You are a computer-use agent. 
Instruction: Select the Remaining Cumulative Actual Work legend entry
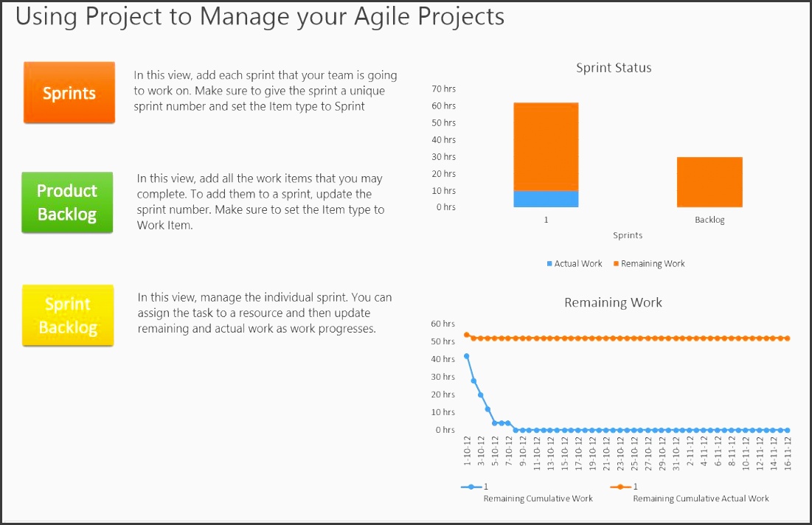coord(701,498)
